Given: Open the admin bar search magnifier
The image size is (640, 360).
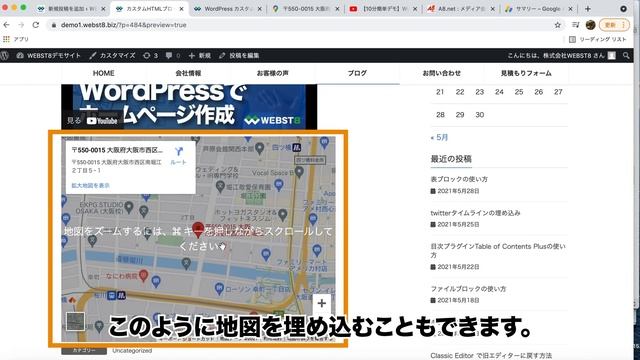Looking at the screenshot, I should coord(626,56).
